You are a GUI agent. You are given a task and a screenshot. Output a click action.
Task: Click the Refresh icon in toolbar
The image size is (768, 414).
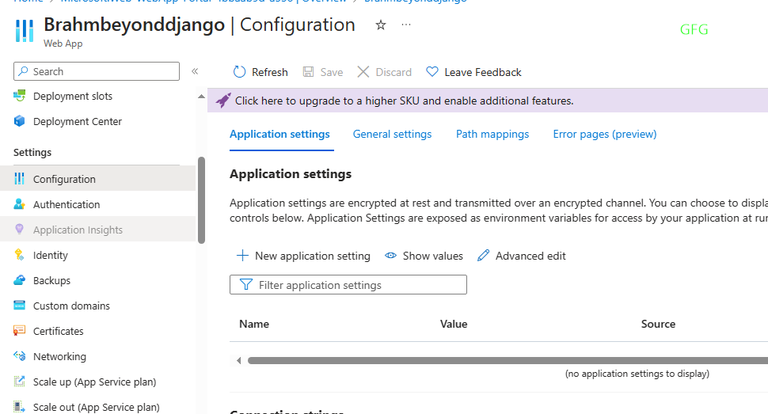click(x=239, y=72)
